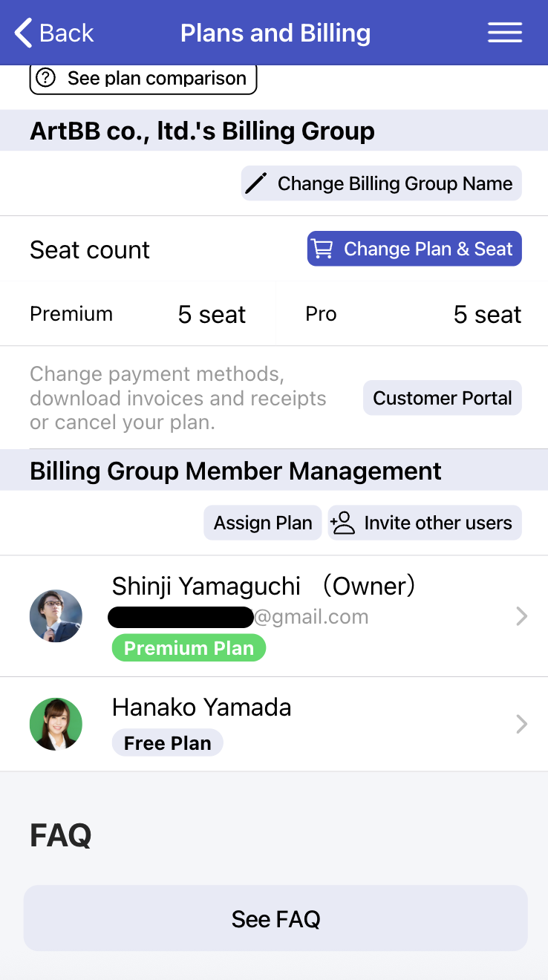Open the Customer Portal

tap(443, 398)
